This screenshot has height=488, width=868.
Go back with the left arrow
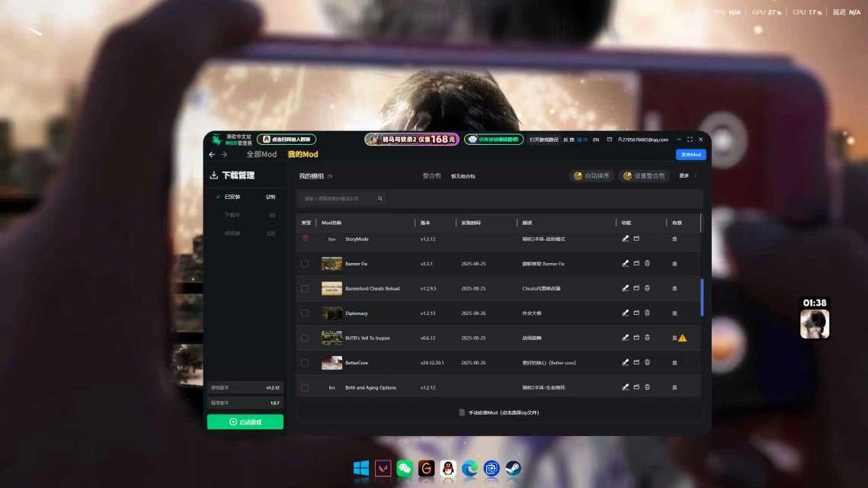[212, 155]
